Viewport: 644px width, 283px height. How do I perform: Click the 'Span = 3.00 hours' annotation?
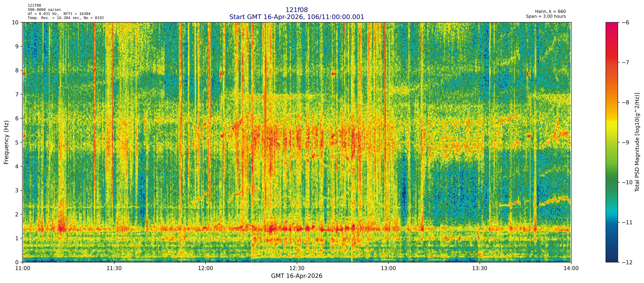546,17
